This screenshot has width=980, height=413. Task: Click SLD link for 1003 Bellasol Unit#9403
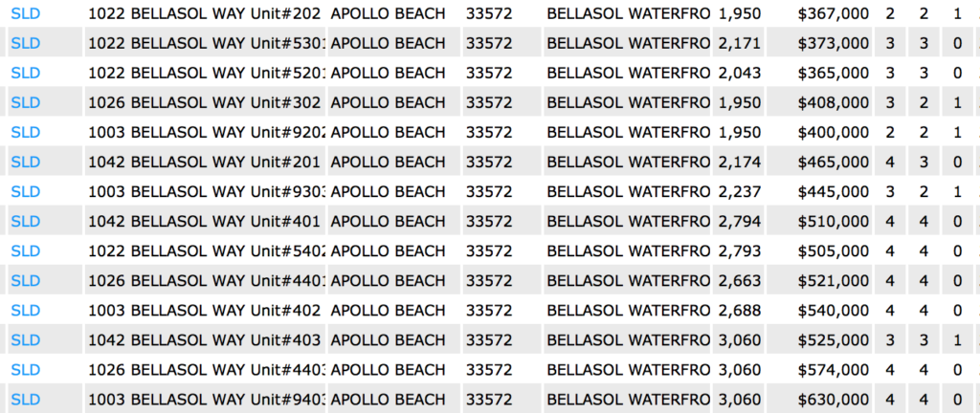coord(26,400)
